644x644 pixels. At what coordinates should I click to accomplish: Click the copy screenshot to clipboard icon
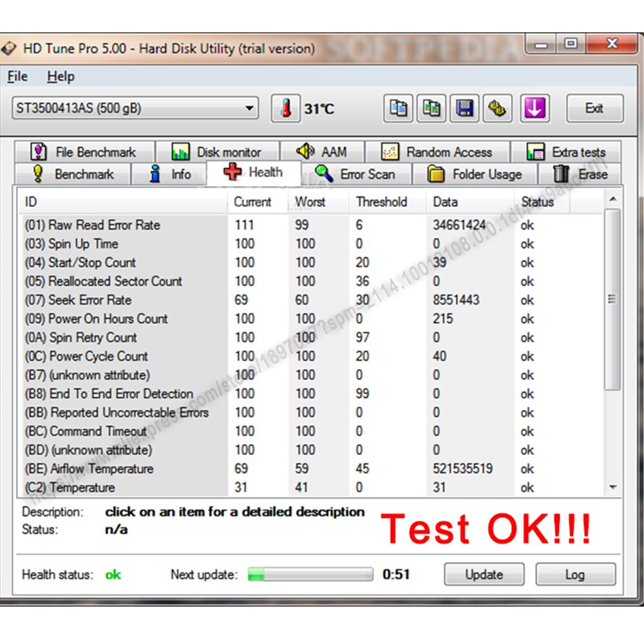[x=431, y=108]
